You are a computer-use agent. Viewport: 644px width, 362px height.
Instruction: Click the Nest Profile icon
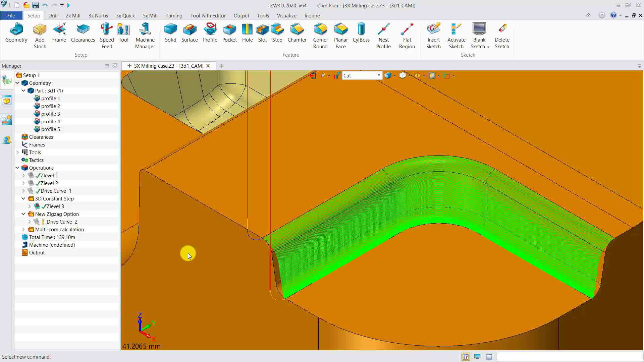tap(383, 30)
